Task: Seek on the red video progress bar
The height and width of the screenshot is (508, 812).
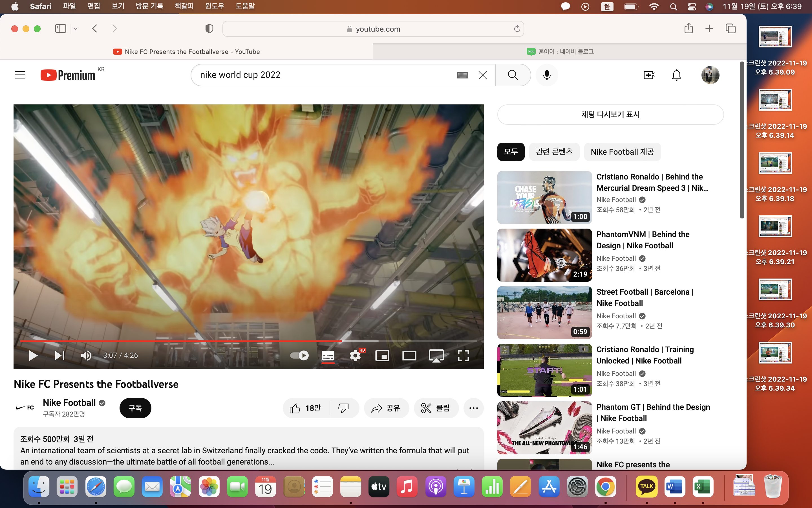Action: pyautogui.click(x=249, y=341)
